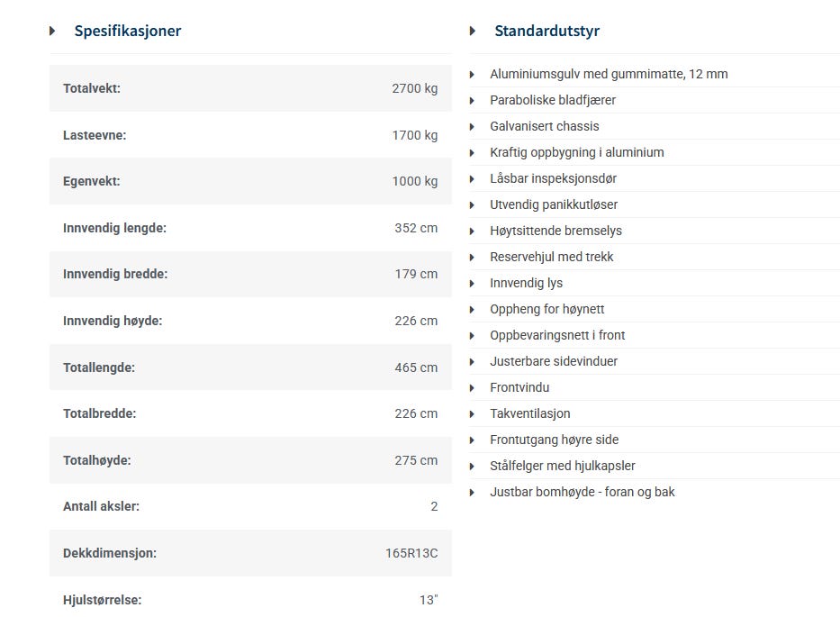Select the Antall aksler label
The height and width of the screenshot is (617, 840).
pos(101,506)
